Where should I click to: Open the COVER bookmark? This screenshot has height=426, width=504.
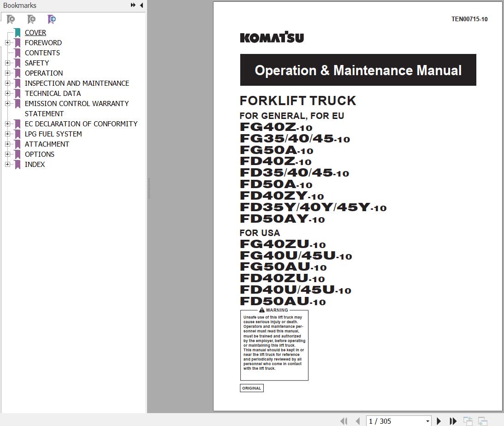point(36,33)
